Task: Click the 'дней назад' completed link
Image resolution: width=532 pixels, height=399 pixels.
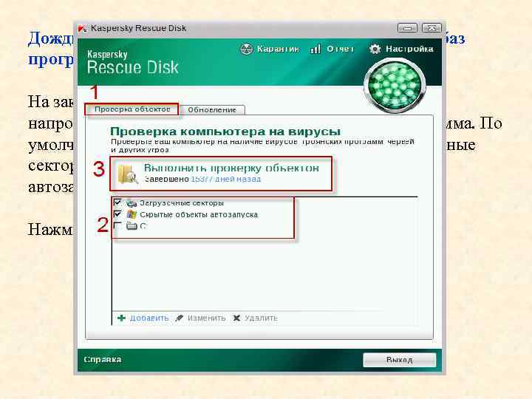Action: click(225, 179)
